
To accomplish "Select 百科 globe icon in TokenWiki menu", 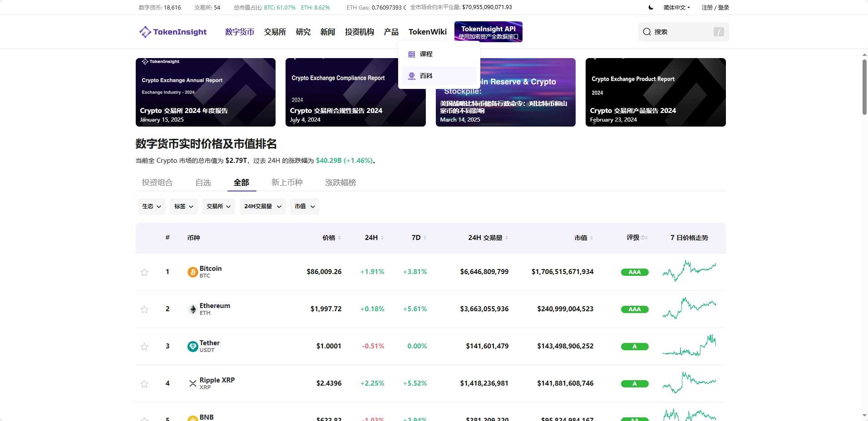I will click(x=412, y=75).
